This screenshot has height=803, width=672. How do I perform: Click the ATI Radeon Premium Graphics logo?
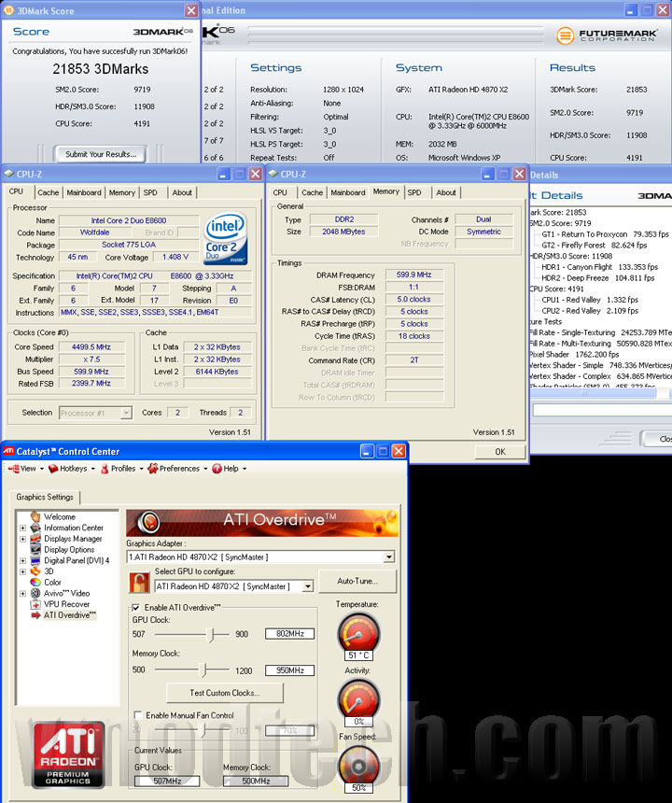pos(68,754)
